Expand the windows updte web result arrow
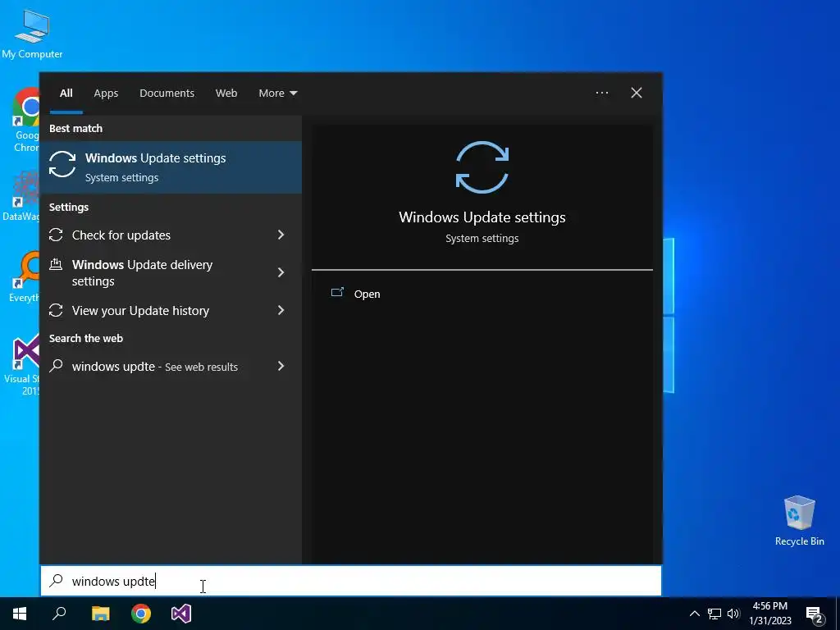The height and width of the screenshot is (630, 840). click(281, 366)
